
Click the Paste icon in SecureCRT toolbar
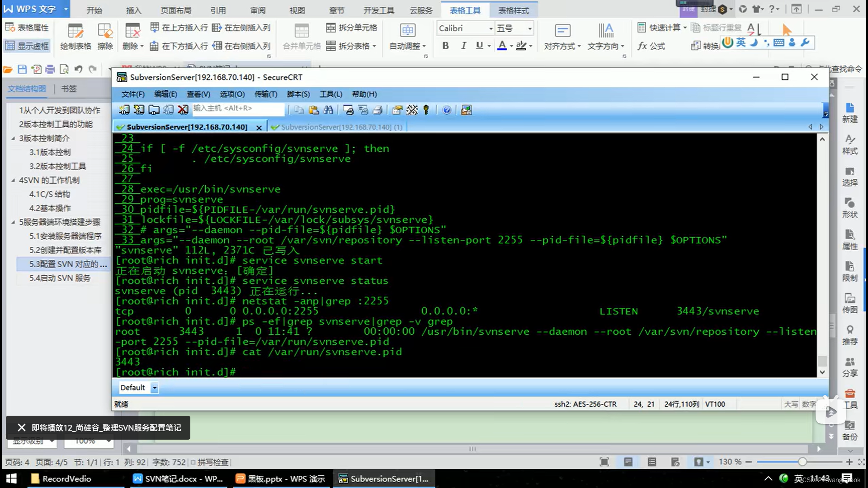click(314, 110)
